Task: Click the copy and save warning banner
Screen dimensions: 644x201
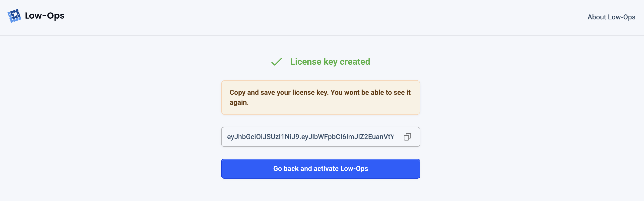Action: coord(320,97)
